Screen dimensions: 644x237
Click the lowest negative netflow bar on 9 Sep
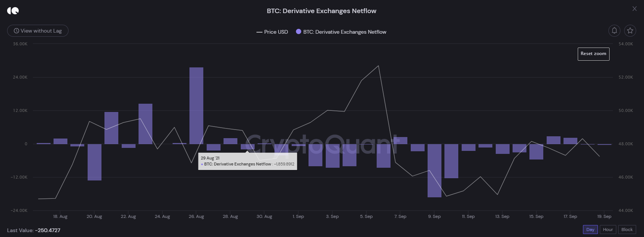434,170
